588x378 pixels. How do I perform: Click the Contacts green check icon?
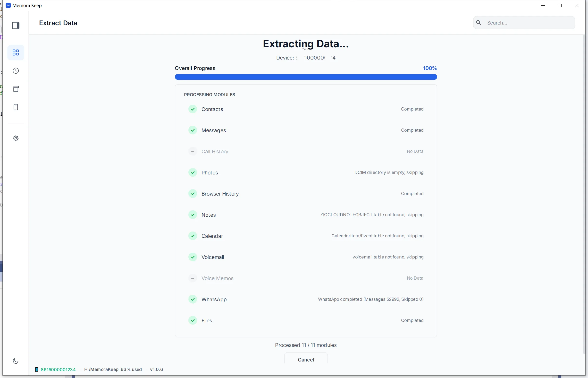coord(193,109)
